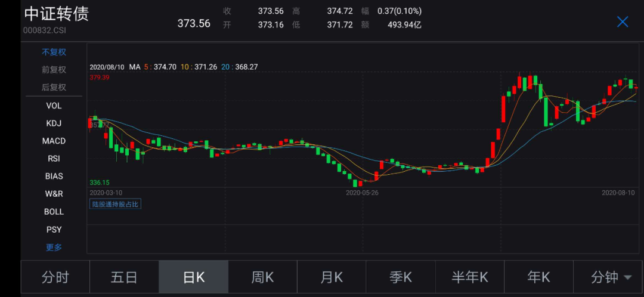Show the PSY indicator
Viewport: 644px width, 297px height.
54,230
